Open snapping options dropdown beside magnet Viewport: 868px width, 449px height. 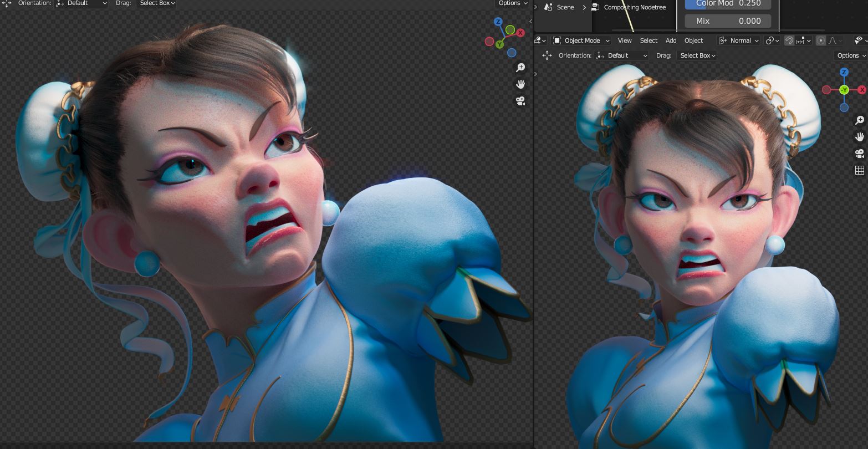click(804, 40)
